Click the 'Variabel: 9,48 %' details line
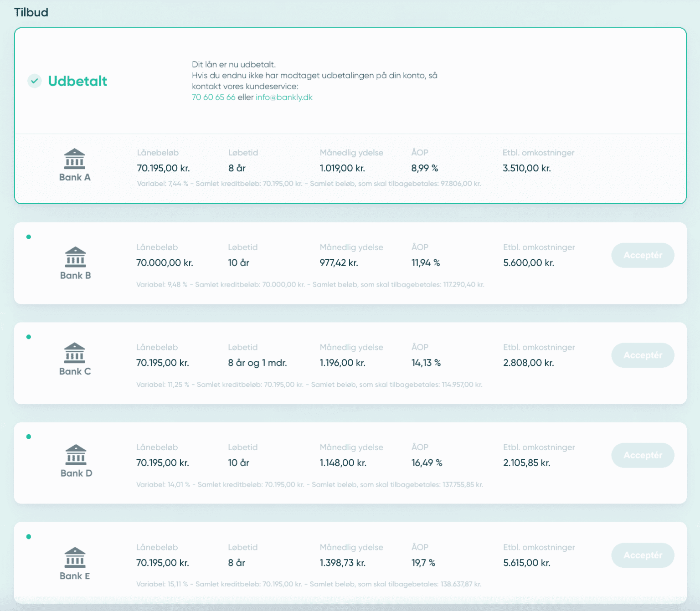This screenshot has width=700, height=611. pos(310,284)
